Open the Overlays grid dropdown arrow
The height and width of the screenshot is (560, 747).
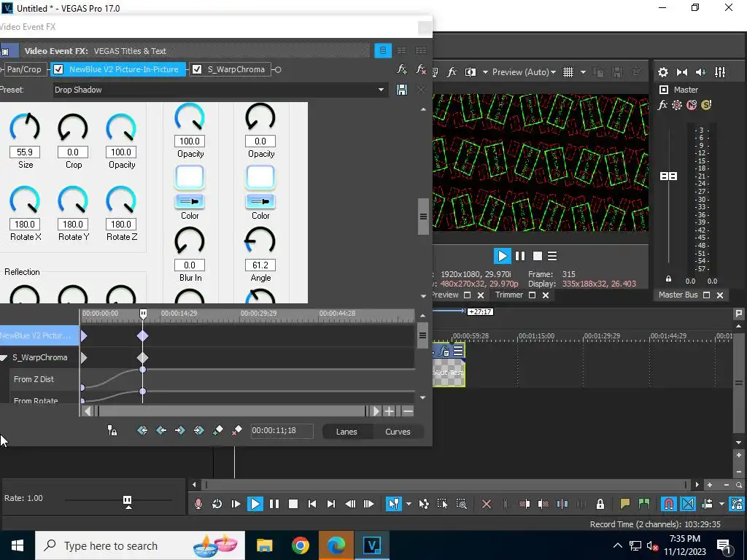[583, 72]
